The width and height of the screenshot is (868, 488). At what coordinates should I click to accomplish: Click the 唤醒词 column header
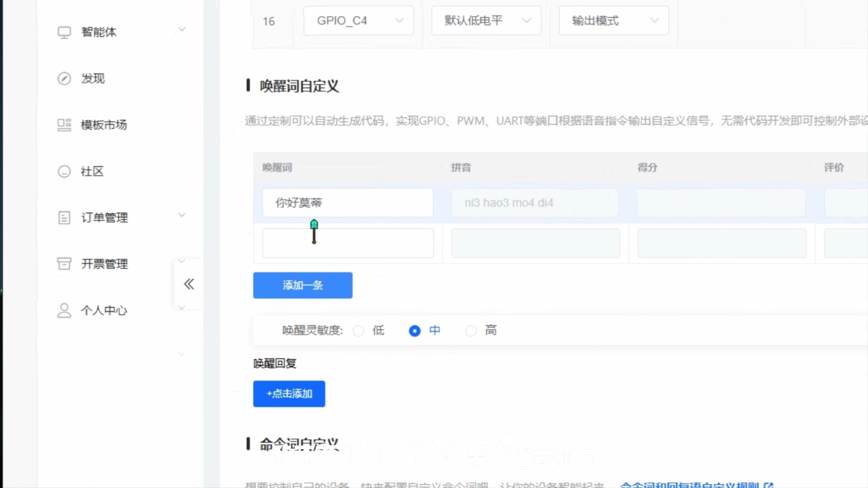pyautogui.click(x=277, y=167)
